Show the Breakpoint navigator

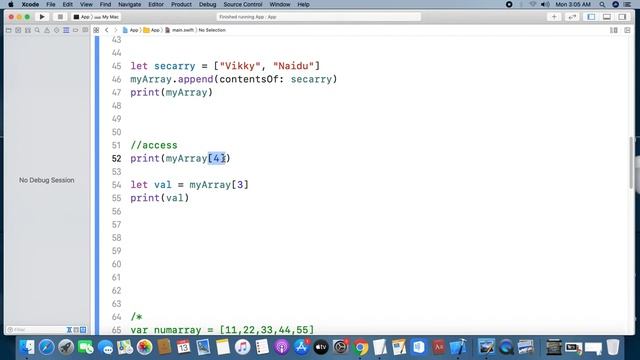[x=76, y=30]
